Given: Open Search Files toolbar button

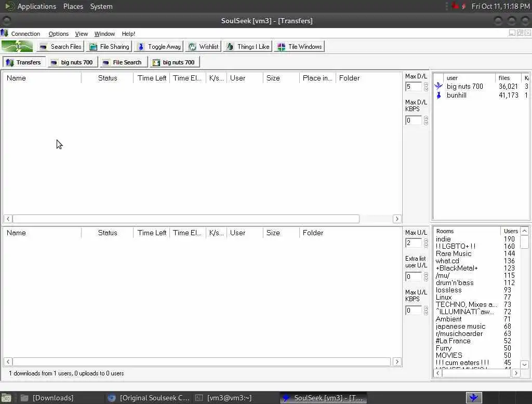Looking at the screenshot, I should coord(60,46).
